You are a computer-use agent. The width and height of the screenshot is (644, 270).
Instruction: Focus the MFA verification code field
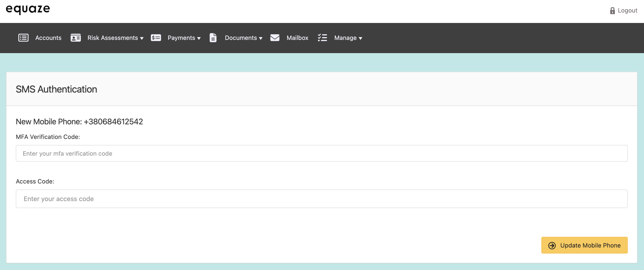[x=322, y=153]
